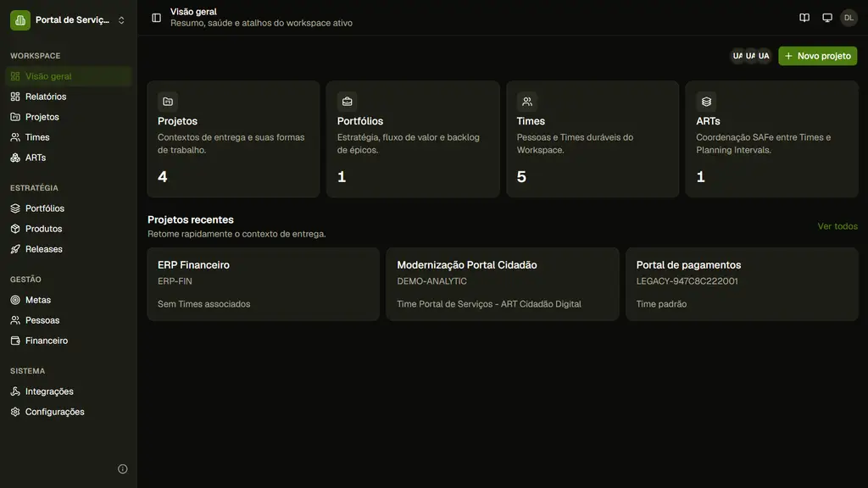Click the last UA member avatar
The image size is (868, 488).
click(764, 56)
